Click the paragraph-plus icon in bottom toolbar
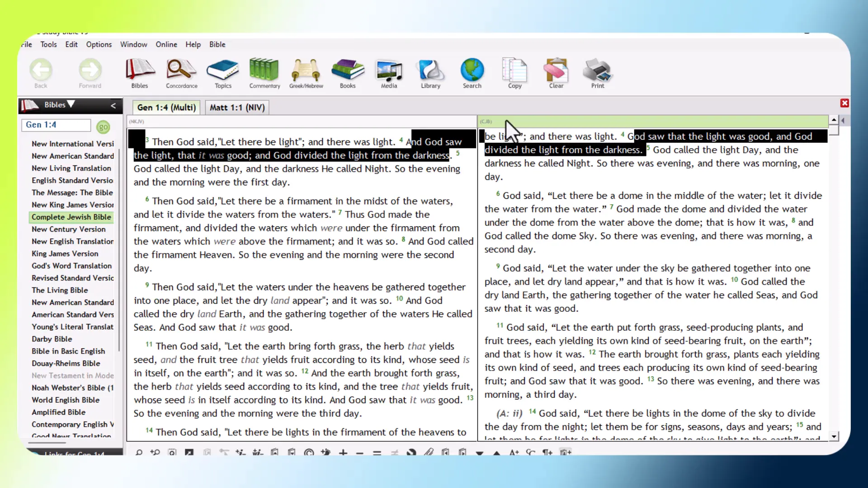 click(547, 452)
